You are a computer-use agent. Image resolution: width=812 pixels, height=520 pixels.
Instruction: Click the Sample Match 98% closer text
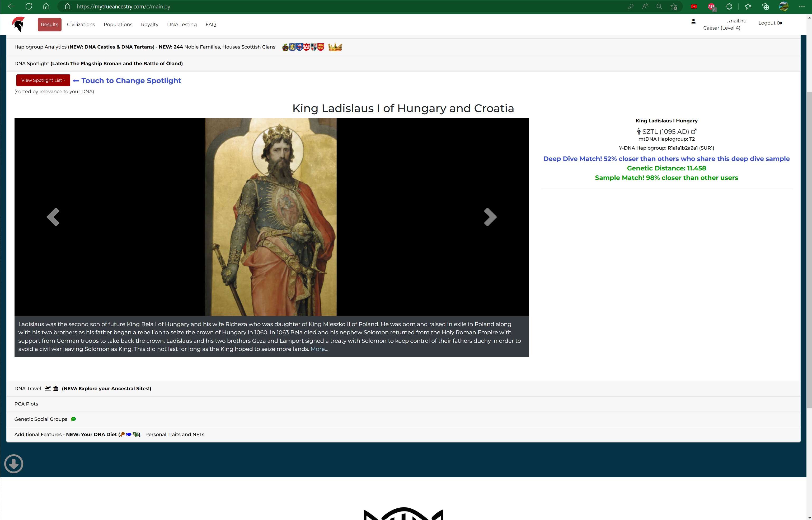(666, 178)
